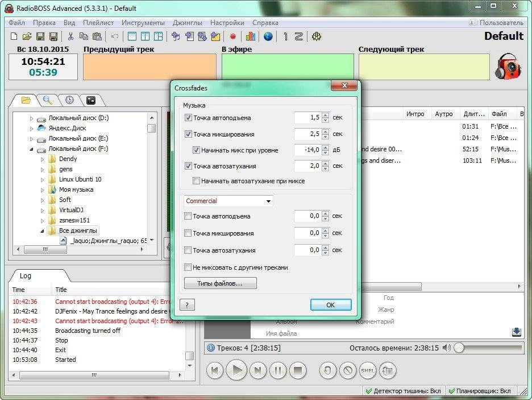Click OK in the Crossfades dialog
532x400 pixels.
coord(330,304)
